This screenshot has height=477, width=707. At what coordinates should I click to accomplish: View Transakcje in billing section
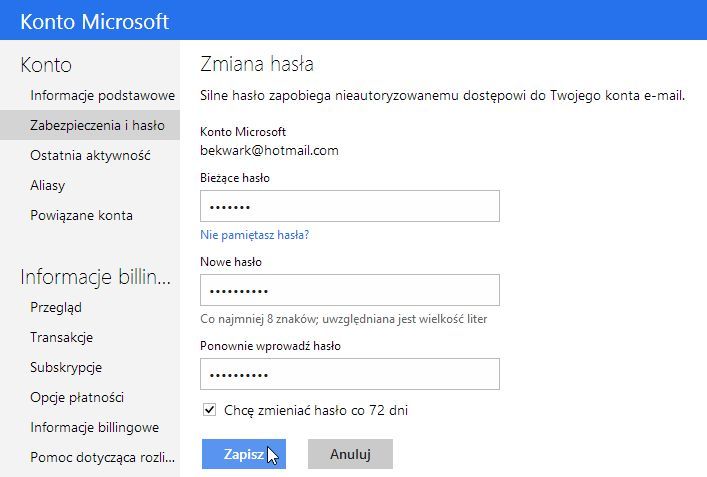pos(62,337)
